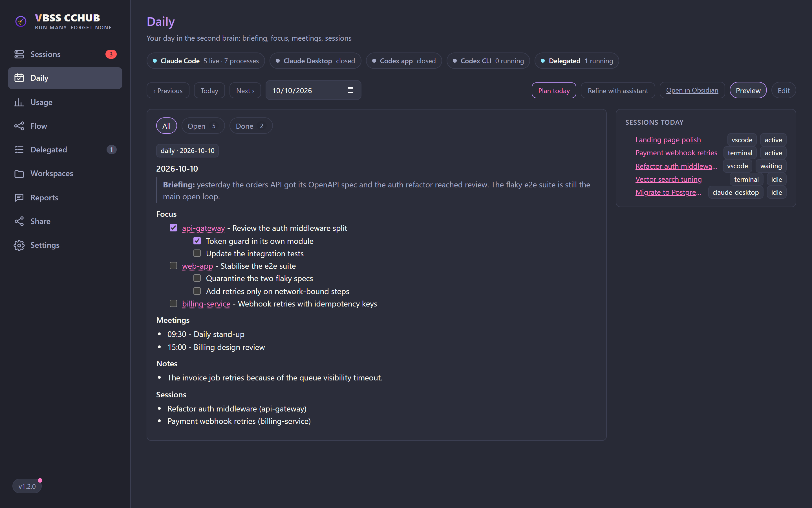Click the Sessions server-stack icon in sidebar
Viewport: 812px width, 508px height.
pyautogui.click(x=19, y=54)
